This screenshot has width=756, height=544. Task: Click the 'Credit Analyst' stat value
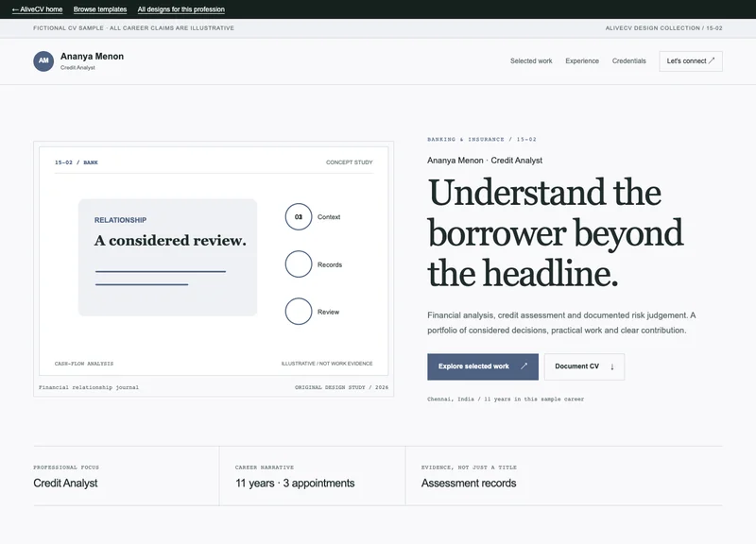(x=65, y=484)
